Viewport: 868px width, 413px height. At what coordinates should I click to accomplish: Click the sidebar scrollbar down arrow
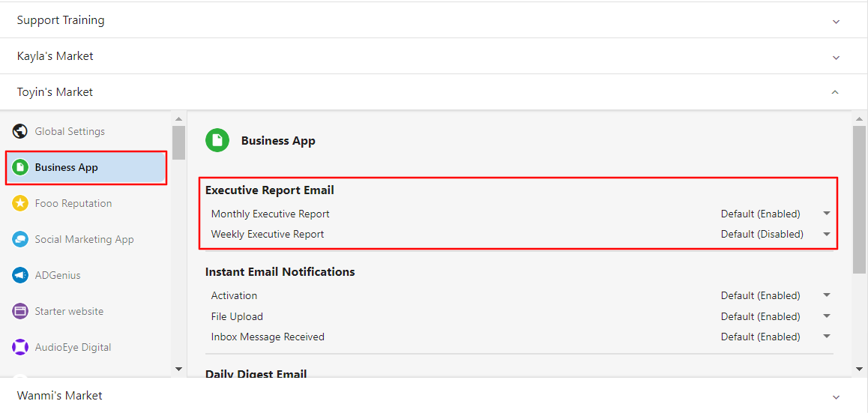[x=178, y=369]
